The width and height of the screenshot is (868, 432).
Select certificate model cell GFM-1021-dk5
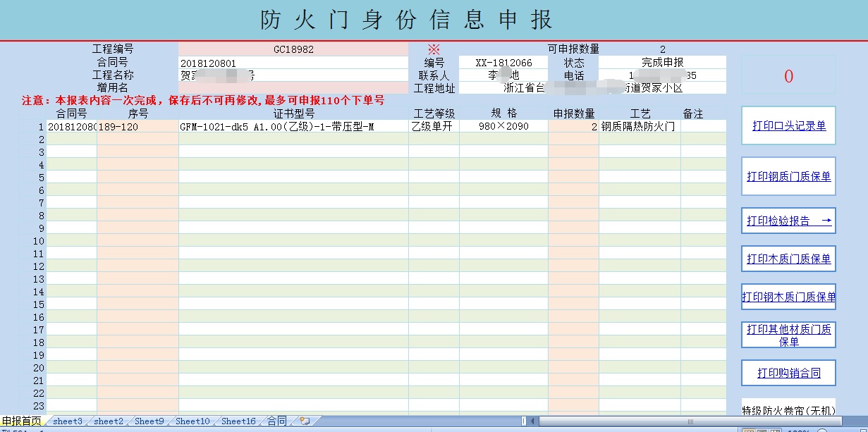[x=293, y=127]
